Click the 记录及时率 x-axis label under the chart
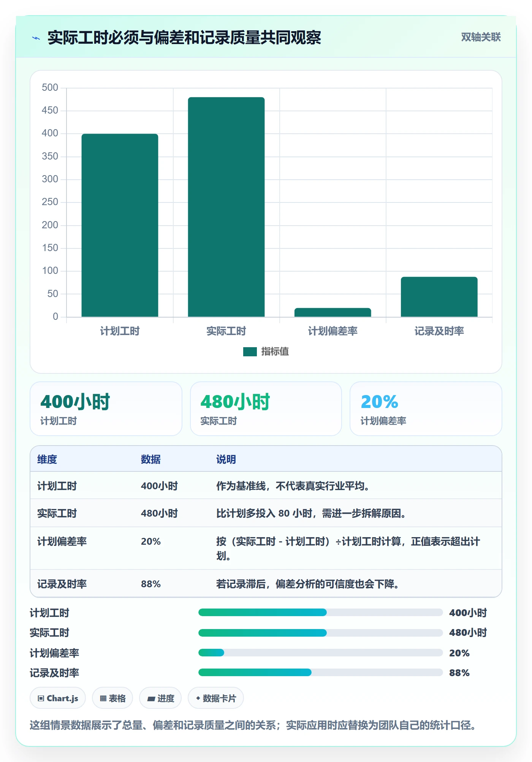 (x=439, y=331)
